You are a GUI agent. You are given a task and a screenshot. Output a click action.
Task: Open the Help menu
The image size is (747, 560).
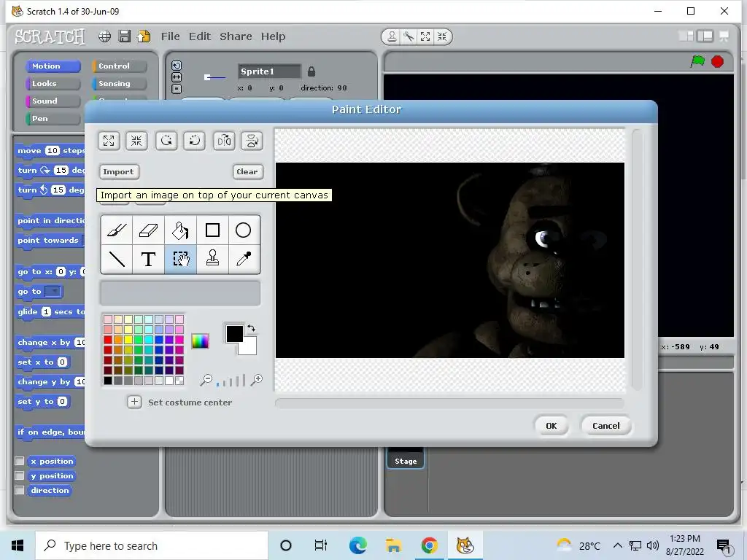pyautogui.click(x=273, y=36)
